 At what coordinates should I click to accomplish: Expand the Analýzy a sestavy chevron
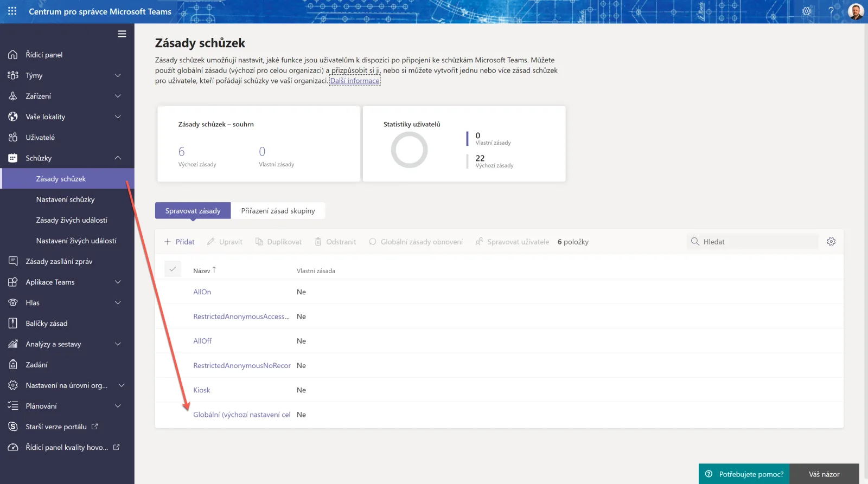point(118,344)
